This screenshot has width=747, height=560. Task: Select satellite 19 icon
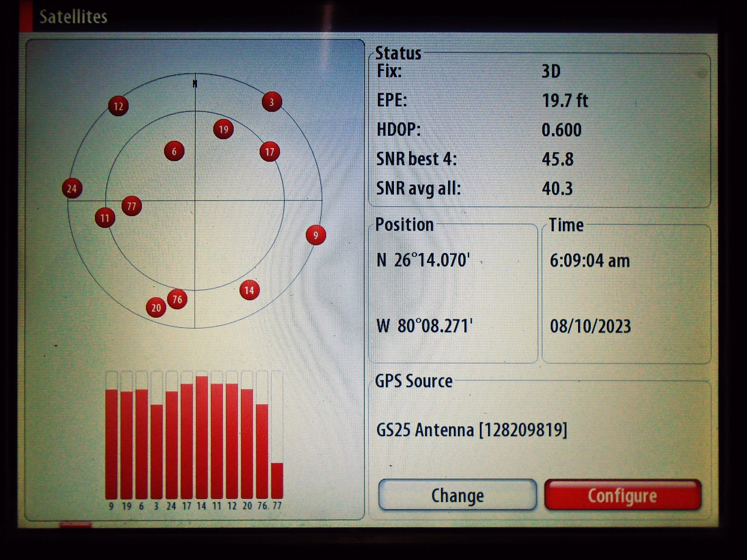(x=223, y=129)
